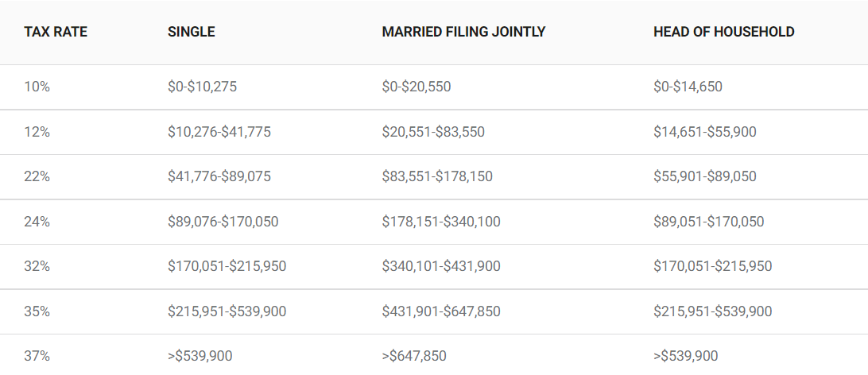Screen dimensions: 868x375
Task: Click the $10,276-$41,775 single bracket cell
Action: coord(219,132)
